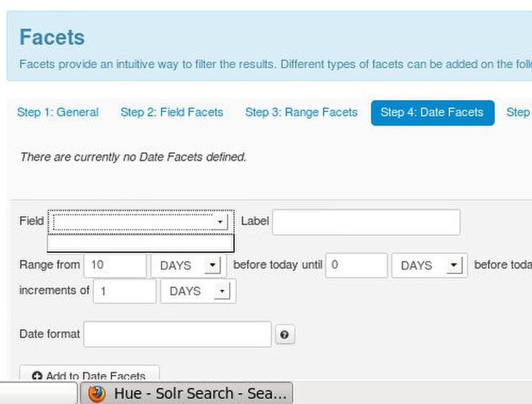Click the increments of value field
Viewport: 532px width, 404px height.
point(125,291)
